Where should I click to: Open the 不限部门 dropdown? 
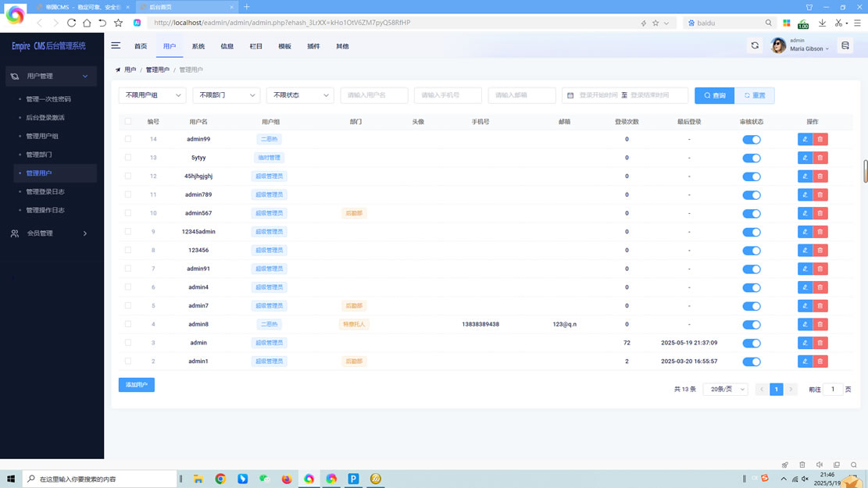pos(227,95)
